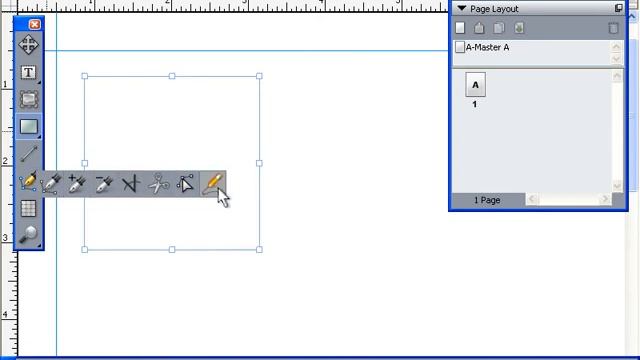Select the Item (move) tool
Image resolution: width=640 pixels, height=360 pixels.
coord(29,44)
